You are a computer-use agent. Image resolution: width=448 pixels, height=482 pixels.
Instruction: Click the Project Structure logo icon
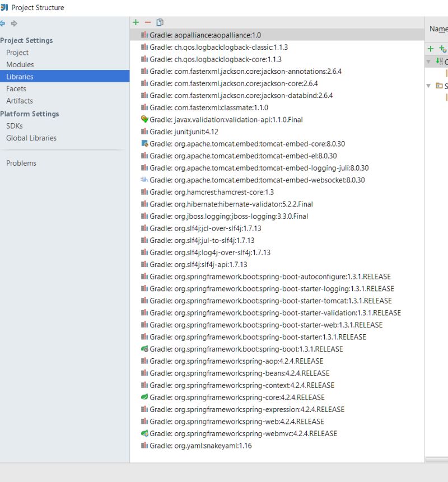tap(6, 7)
